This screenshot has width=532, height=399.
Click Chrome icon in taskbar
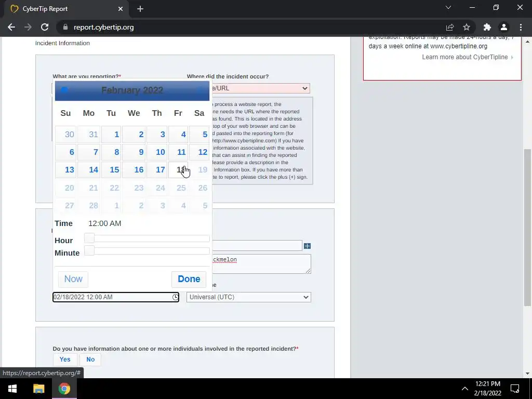coord(64,389)
